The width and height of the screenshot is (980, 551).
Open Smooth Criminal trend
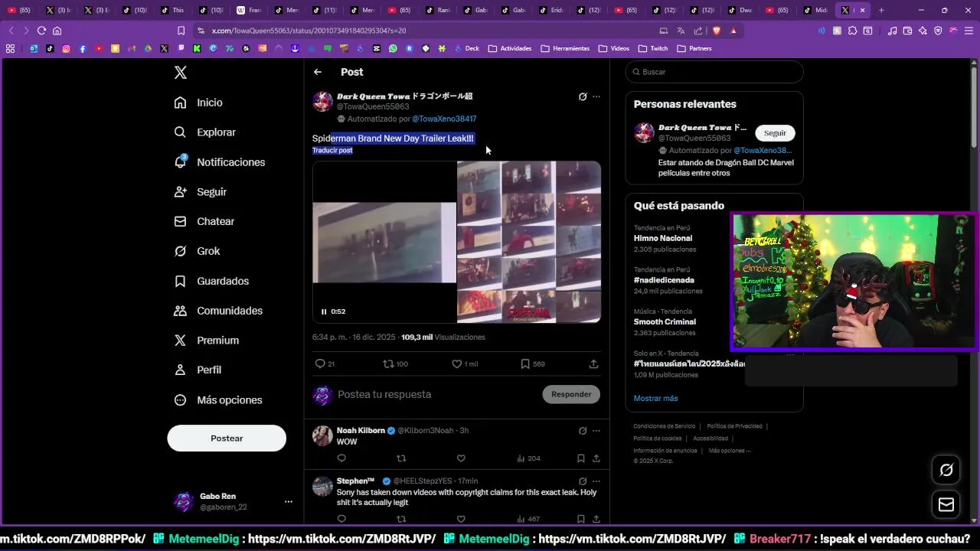pyautogui.click(x=665, y=322)
